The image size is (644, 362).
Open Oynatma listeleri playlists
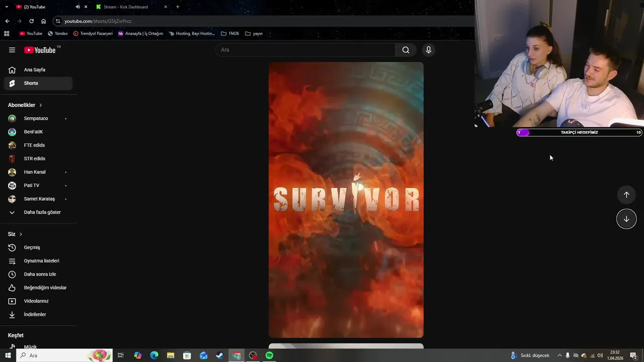tap(38, 261)
